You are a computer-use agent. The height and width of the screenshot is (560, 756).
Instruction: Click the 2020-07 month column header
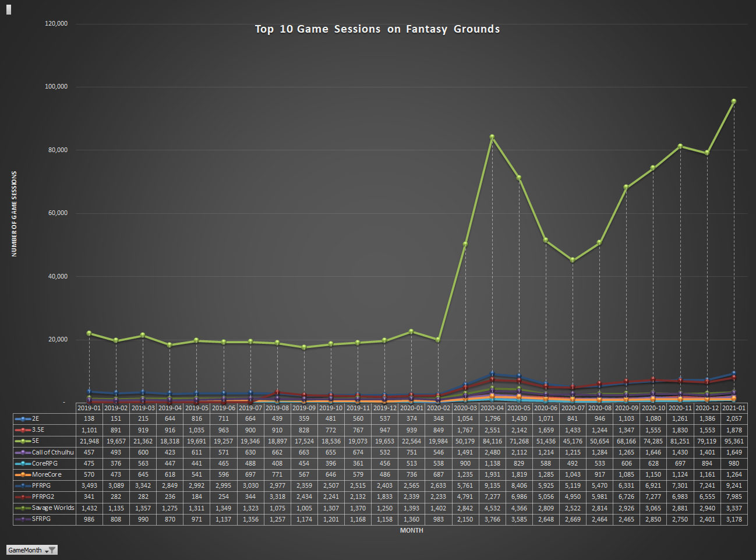pos(573,408)
